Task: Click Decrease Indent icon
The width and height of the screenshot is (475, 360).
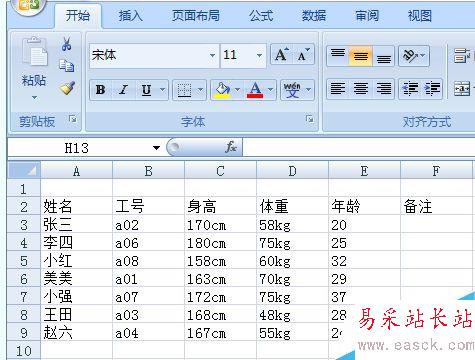Action: (410, 89)
